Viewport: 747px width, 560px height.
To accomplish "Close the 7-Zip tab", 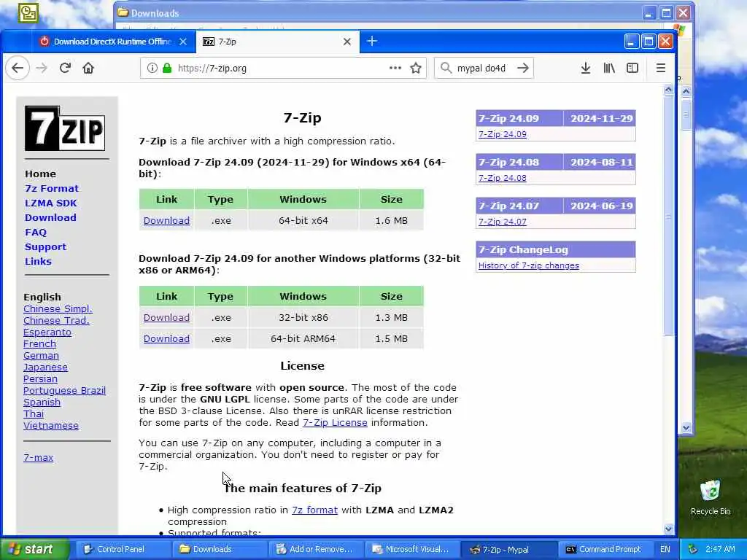I will [x=347, y=42].
